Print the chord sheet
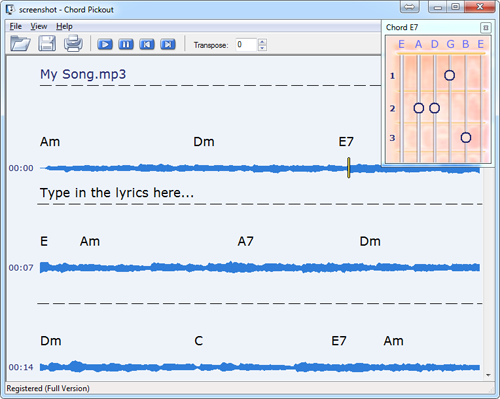Image resolution: width=500 pixels, height=399 pixels. (x=73, y=43)
